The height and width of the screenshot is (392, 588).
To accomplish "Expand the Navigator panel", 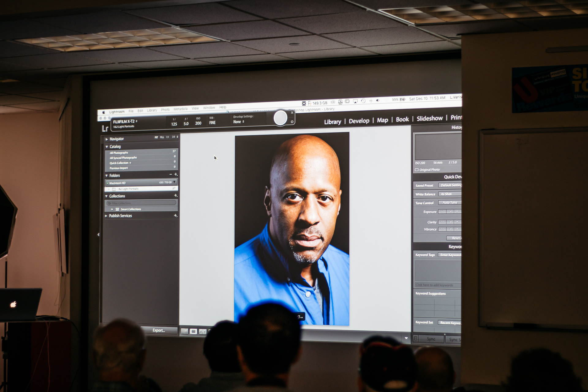I will [107, 139].
